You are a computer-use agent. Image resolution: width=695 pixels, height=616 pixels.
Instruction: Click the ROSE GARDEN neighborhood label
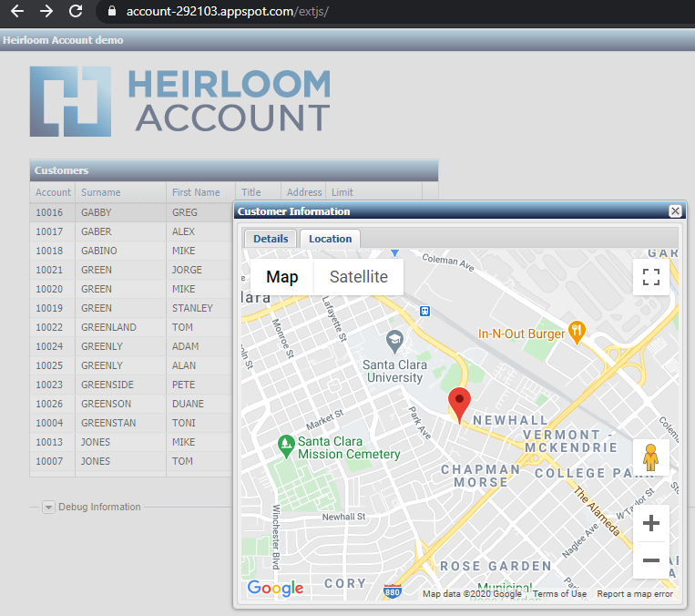click(x=496, y=566)
